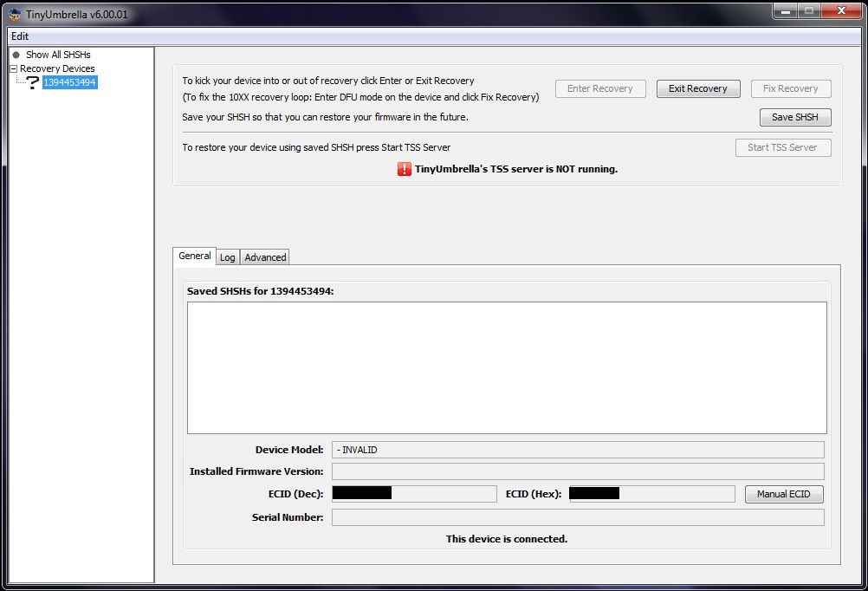
Task: Click the Manual ECID button
Action: pyautogui.click(x=784, y=494)
